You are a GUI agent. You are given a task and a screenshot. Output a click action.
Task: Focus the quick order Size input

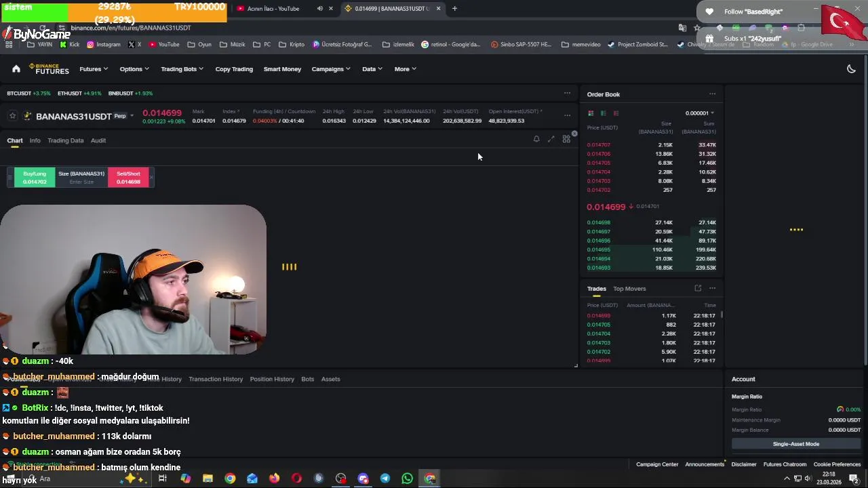(x=81, y=182)
